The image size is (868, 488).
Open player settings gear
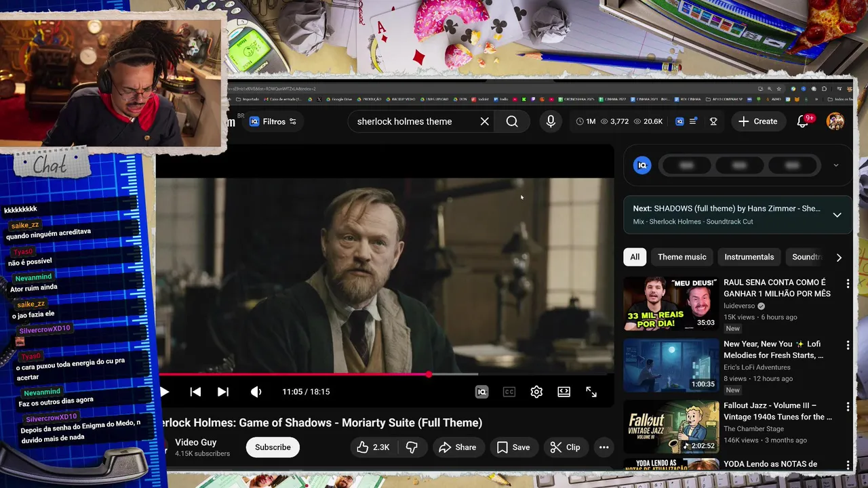[536, 392]
